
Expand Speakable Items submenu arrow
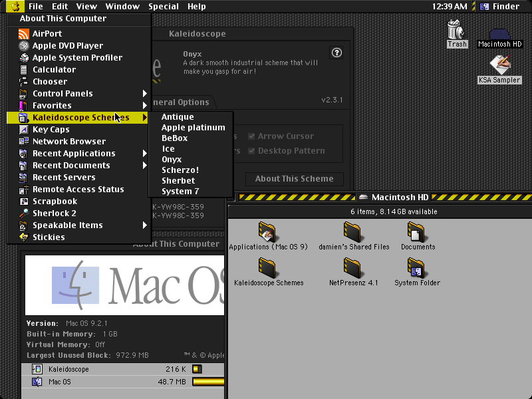point(145,225)
